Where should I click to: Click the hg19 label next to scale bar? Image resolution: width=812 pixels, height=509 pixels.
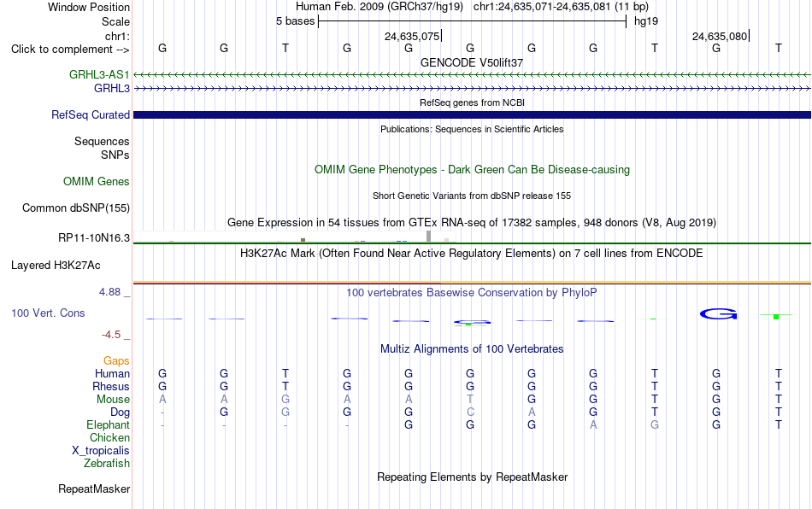coord(646,21)
